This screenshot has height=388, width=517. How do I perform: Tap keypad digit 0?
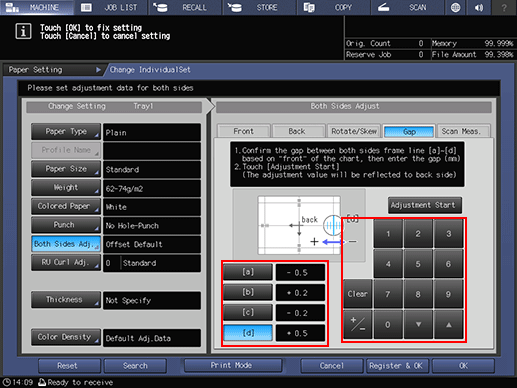point(388,324)
